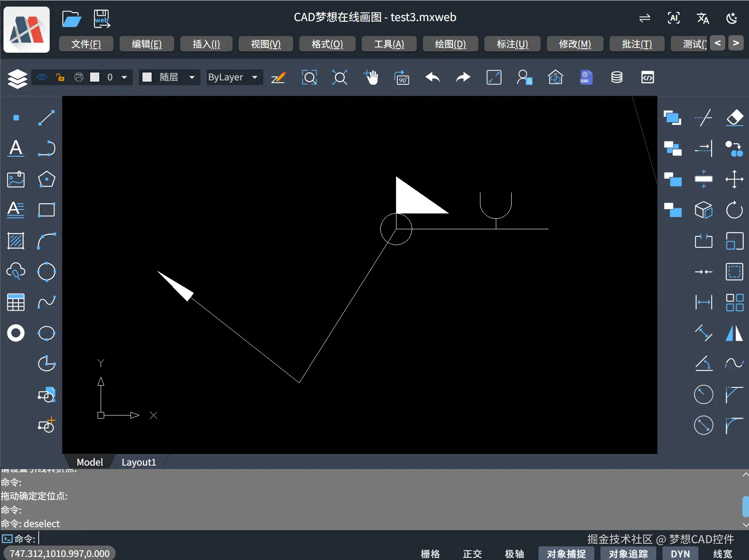Expand the ByLayer linetype dropdown

tap(255, 77)
